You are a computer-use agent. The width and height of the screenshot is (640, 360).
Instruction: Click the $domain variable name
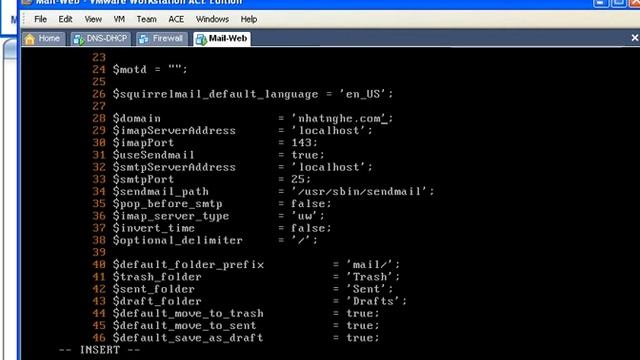(137, 118)
